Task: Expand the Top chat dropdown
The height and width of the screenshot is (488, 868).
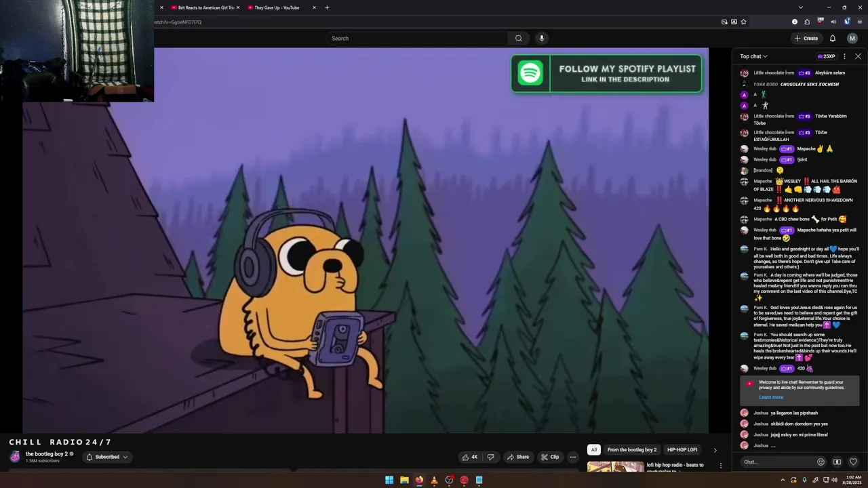Action: point(753,56)
